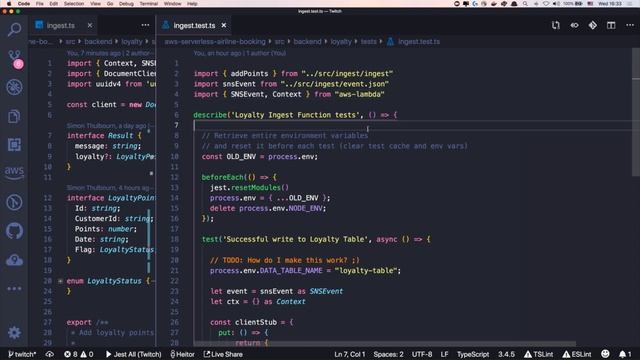The height and width of the screenshot is (360, 640).
Task: Click the 'jest.resetModules()' code line
Action: (249, 187)
